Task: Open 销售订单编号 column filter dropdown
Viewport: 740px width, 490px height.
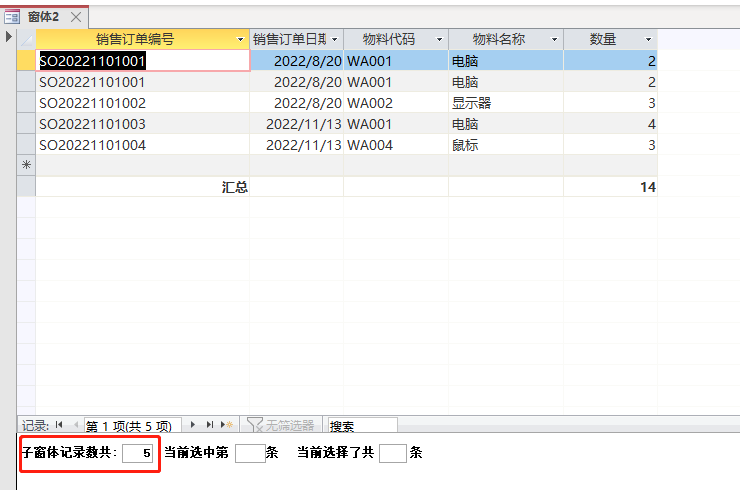Action: (x=240, y=40)
